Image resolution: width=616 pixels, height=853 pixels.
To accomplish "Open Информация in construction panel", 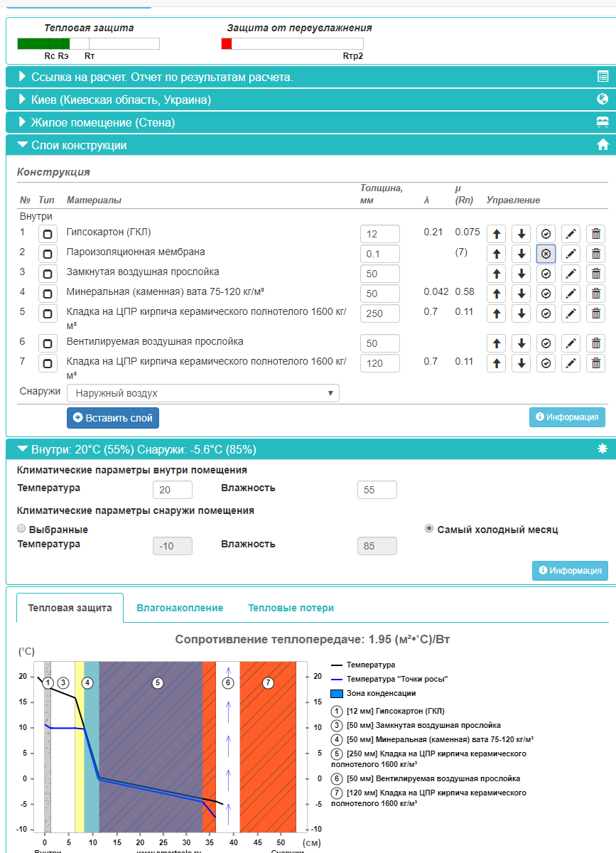I will coord(567,417).
